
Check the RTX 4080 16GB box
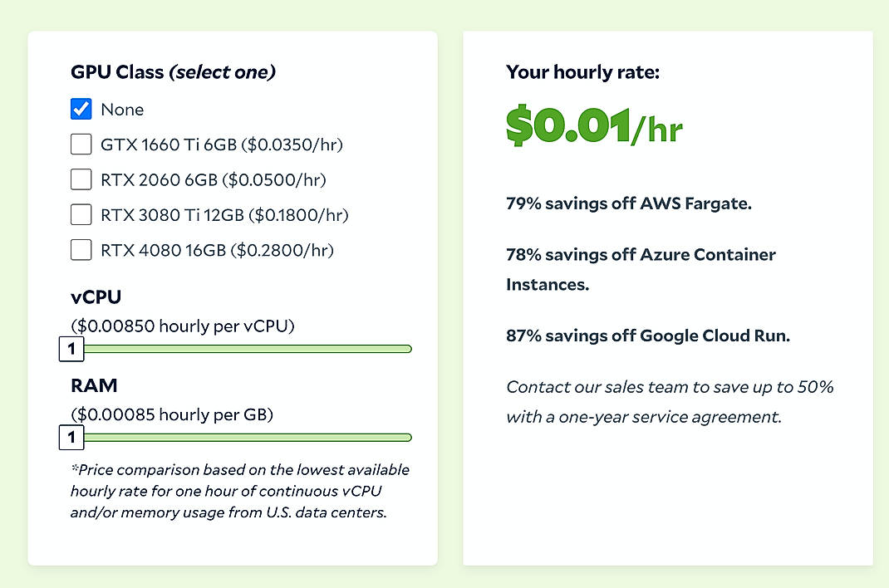tap(81, 250)
